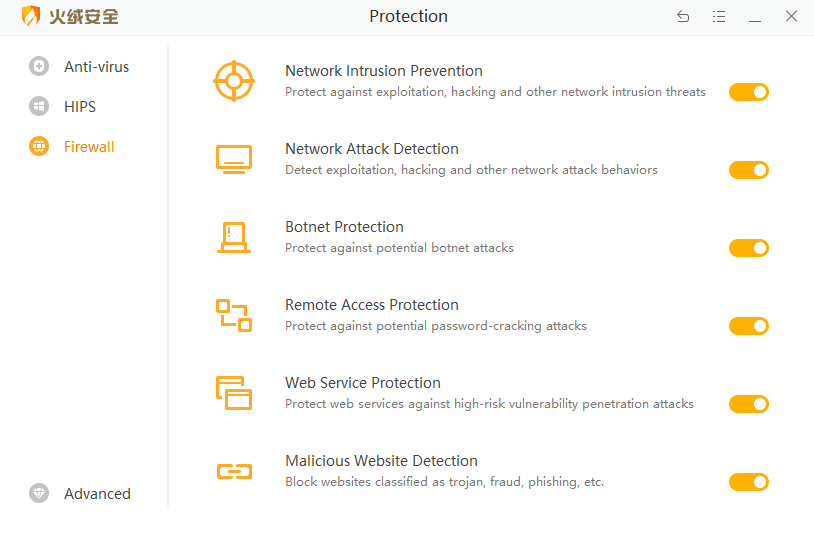Viewport: 814px width, 534px height.
Task: Disable Network Intrusion Prevention toggle
Action: tap(748, 92)
